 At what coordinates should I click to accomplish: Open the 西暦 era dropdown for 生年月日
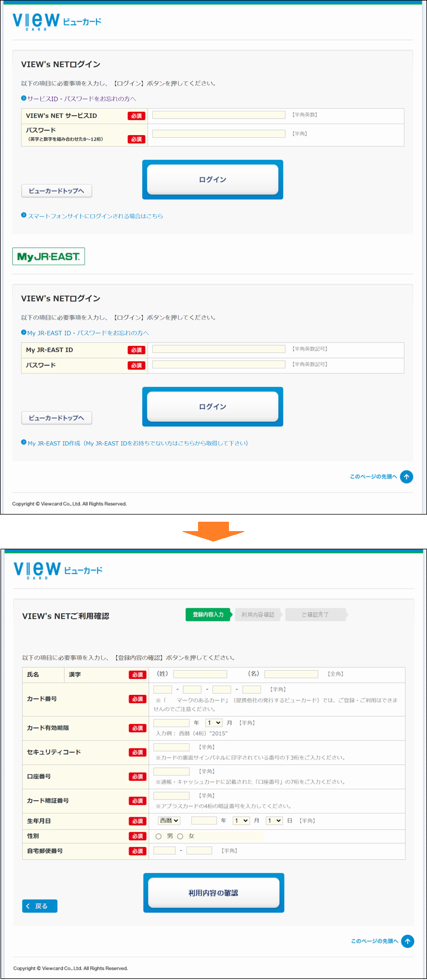click(x=169, y=821)
